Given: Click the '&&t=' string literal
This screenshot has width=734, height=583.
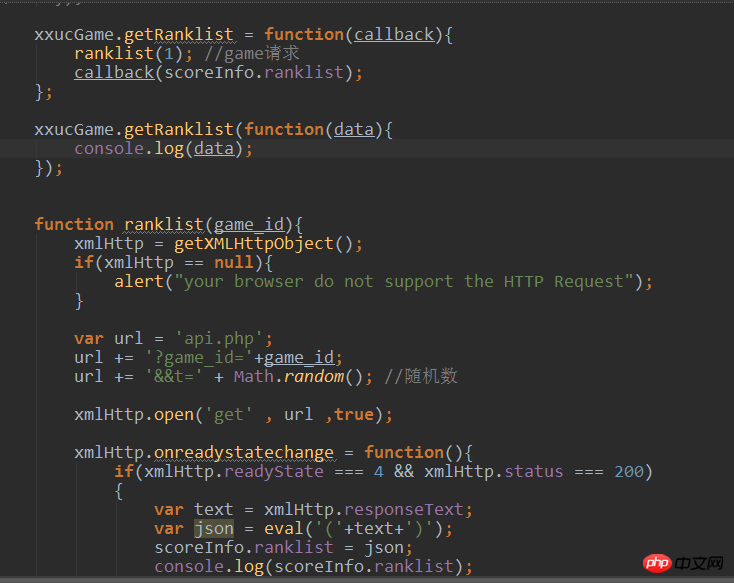Looking at the screenshot, I should (174, 376).
